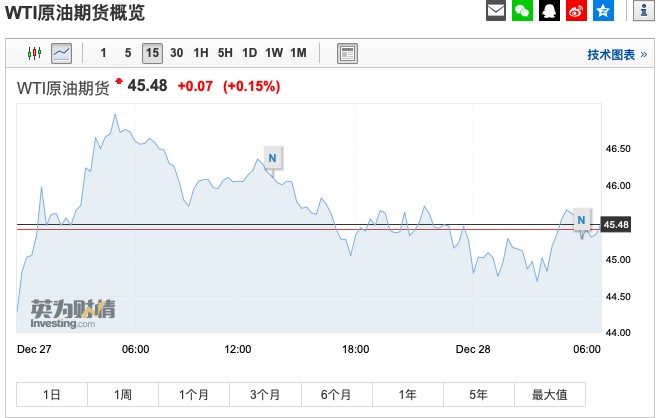The height and width of the screenshot is (418, 659).
Task: Switch range to 1周 tab
Action: (x=124, y=394)
